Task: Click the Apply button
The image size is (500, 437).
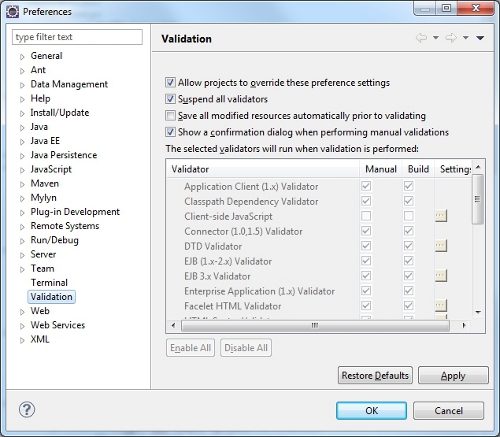Action: 453,375
